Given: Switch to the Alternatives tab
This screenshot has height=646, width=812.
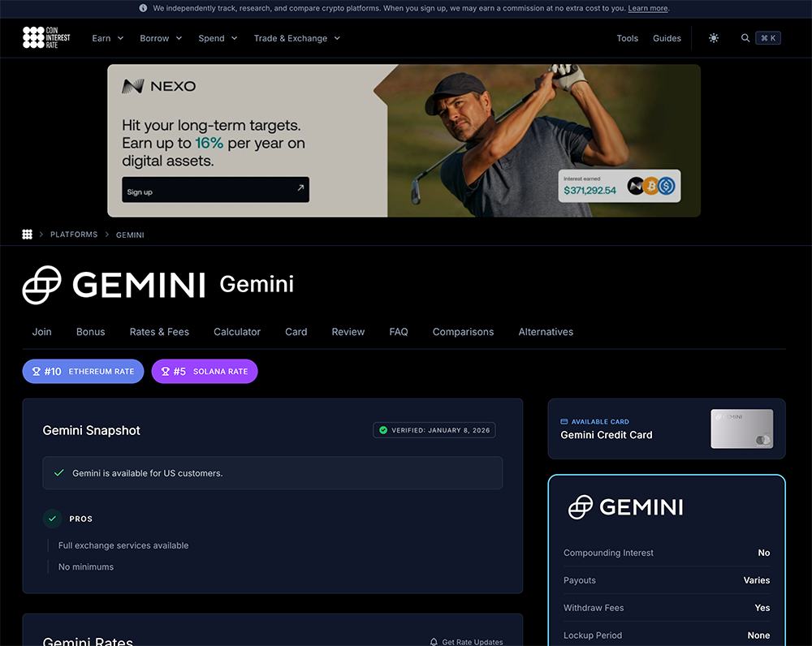Looking at the screenshot, I should click(x=546, y=332).
